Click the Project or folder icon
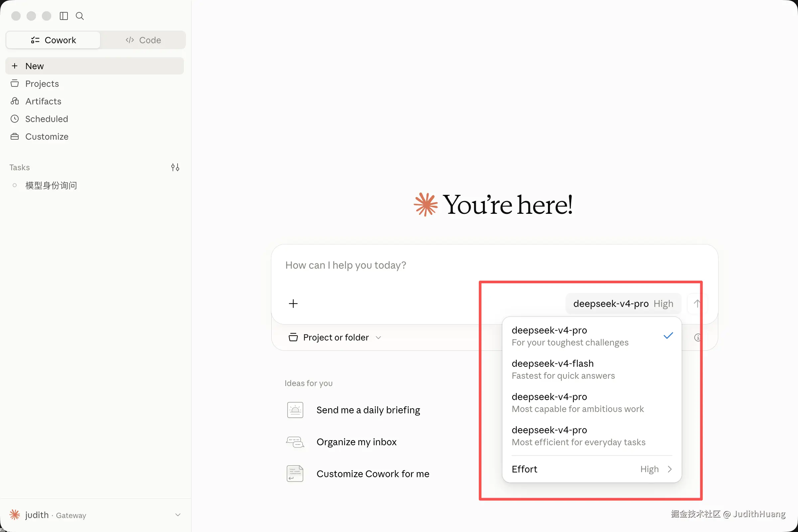The image size is (798, 532). click(293, 337)
